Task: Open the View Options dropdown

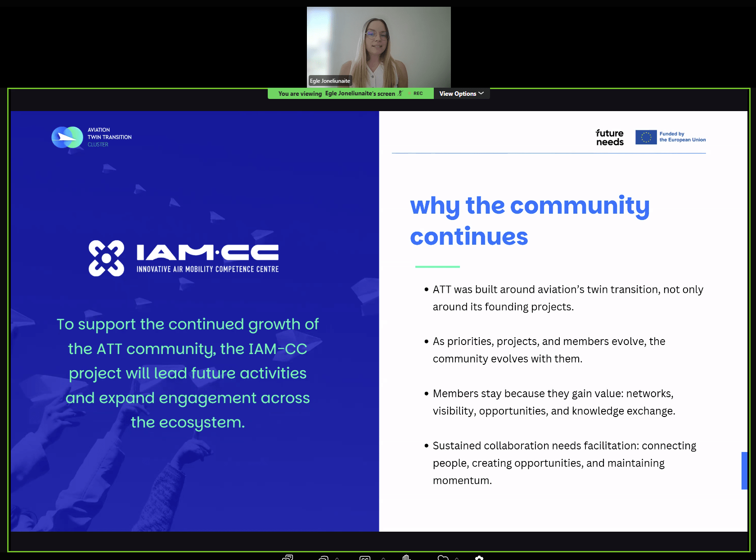Action: (x=461, y=94)
